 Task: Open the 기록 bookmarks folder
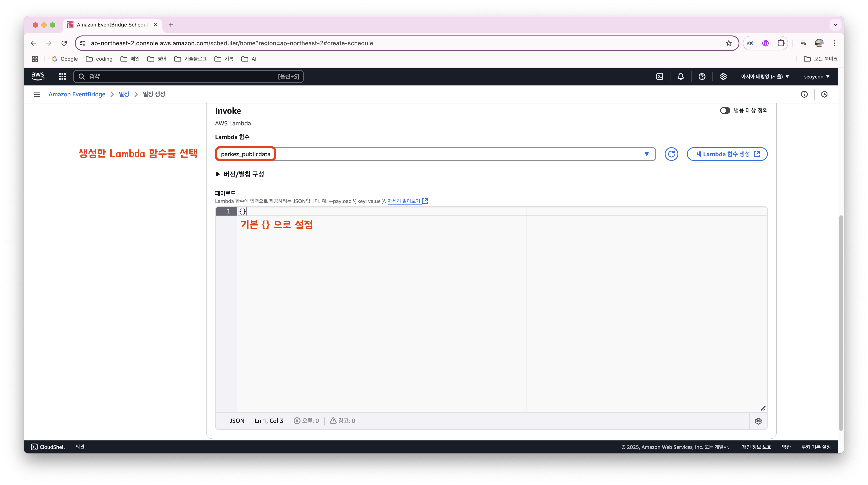coord(224,59)
